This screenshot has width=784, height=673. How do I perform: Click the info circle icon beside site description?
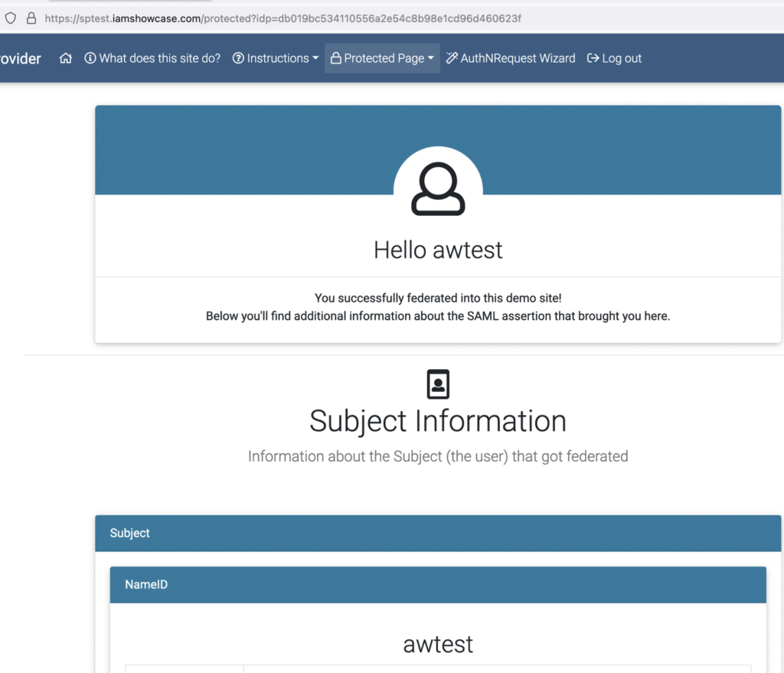91,57
